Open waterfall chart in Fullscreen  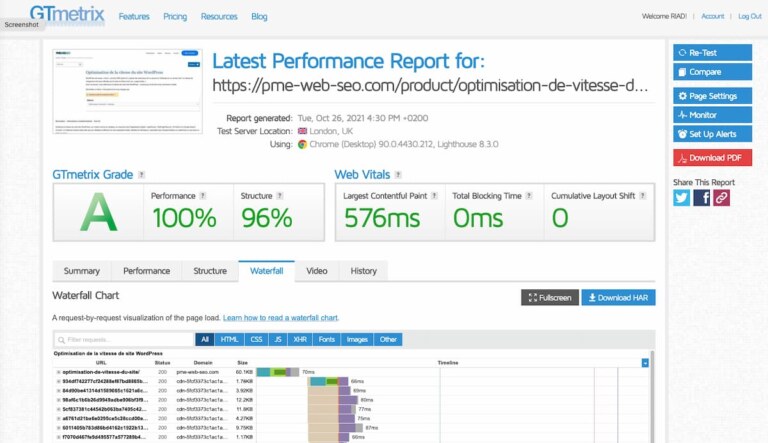550,297
